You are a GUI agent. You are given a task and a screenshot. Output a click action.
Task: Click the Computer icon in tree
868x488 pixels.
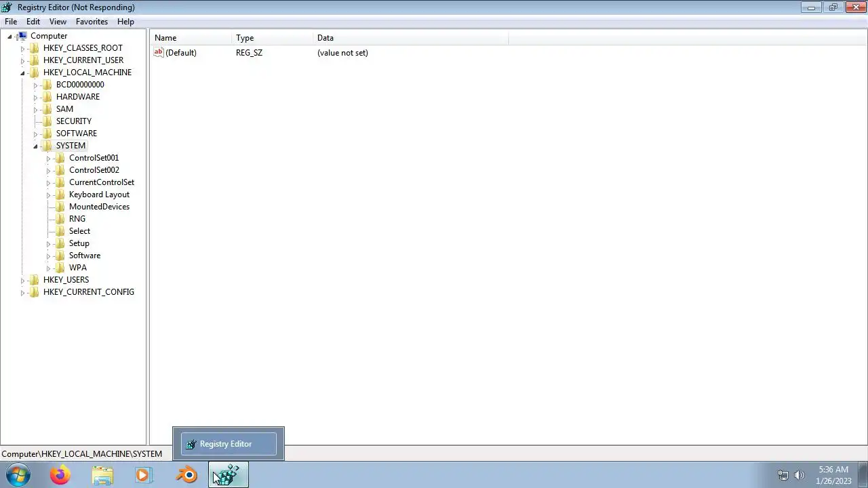tap(22, 36)
